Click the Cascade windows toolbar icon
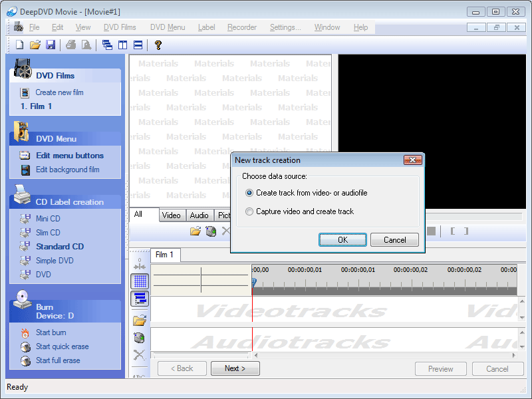Screen dimensions: 532x399 [107, 45]
